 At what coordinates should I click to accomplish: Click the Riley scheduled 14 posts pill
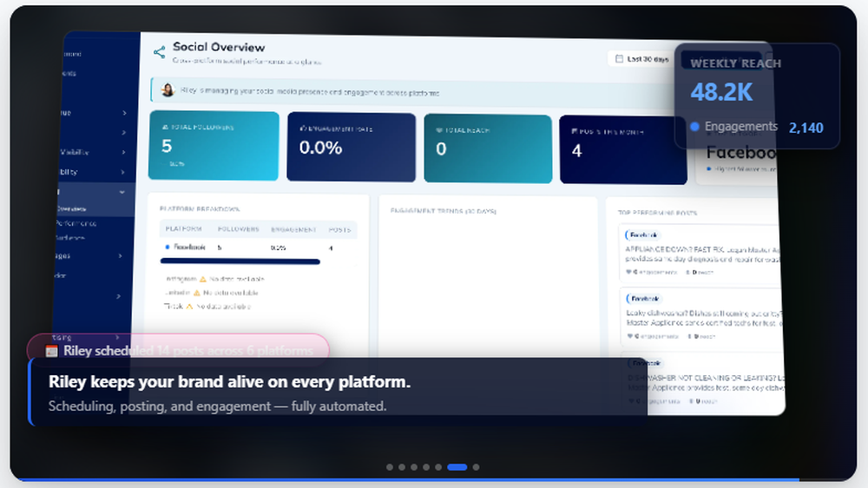click(178, 350)
